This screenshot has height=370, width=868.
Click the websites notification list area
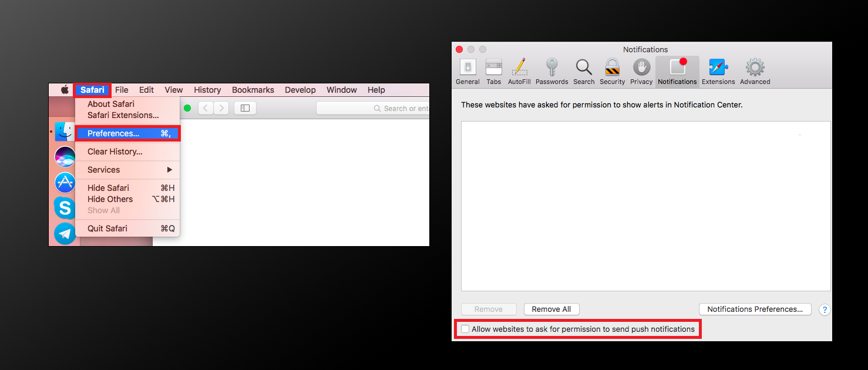646,206
